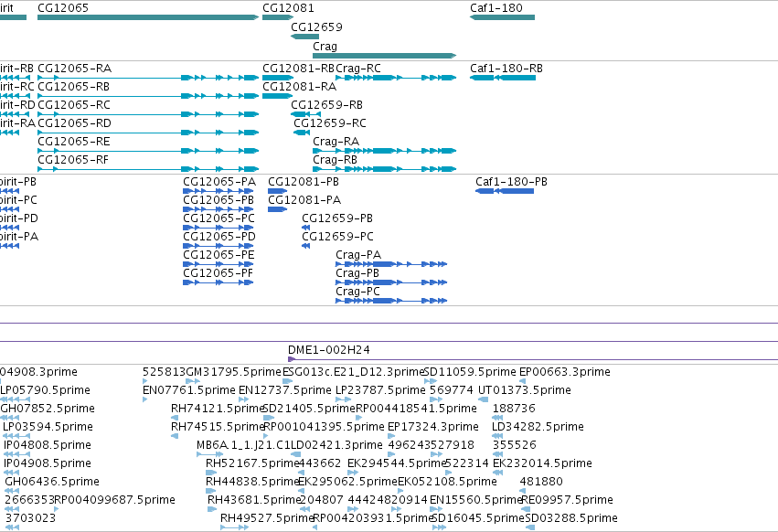Screen dimensions: 778x532
Task: Open protein CG12081-PA
Action: [x=304, y=200]
